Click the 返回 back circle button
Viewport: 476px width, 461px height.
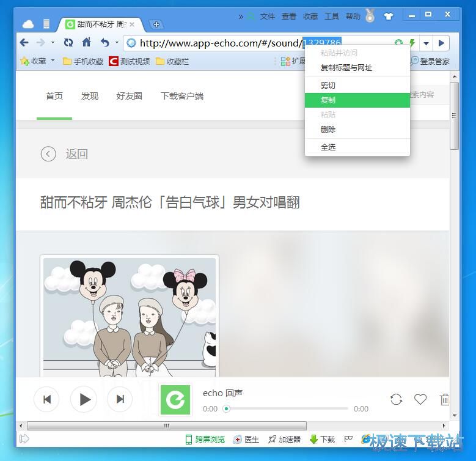[48, 154]
